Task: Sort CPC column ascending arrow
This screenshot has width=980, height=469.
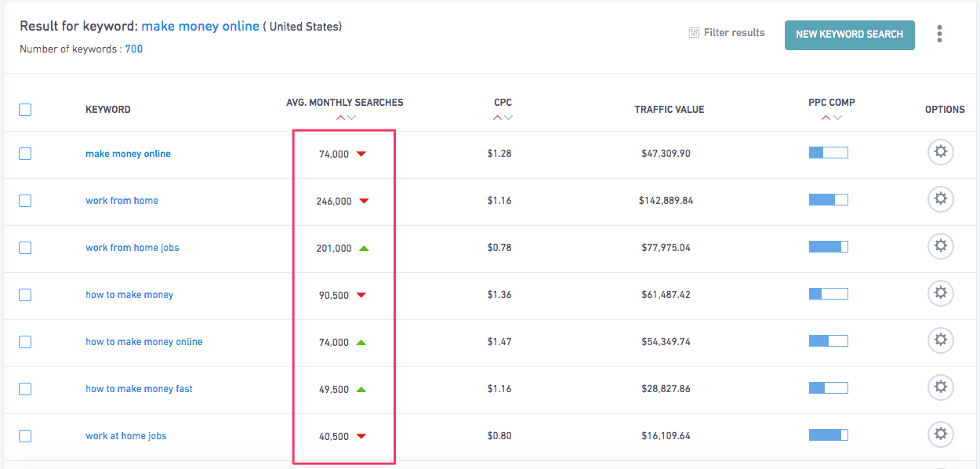Action: click(497, 118)
